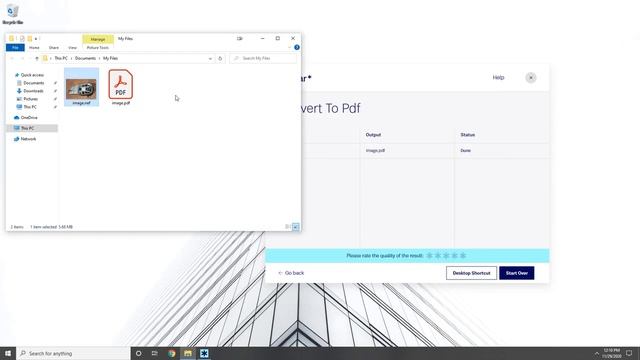Viewport: 640px width, 360px height.
Task: Open the Picture Tools tab
Action: [x=98, y=48]
